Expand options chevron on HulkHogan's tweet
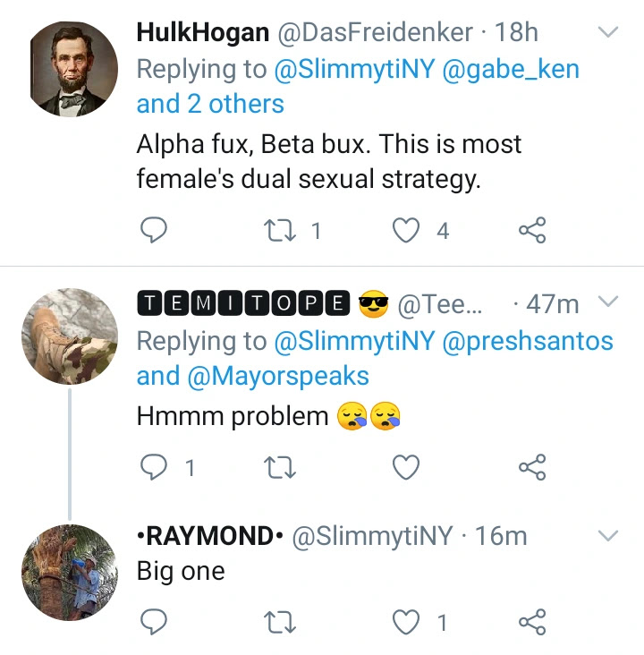 point(607,33)
